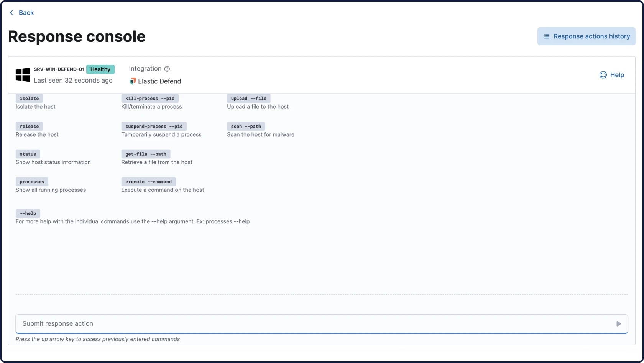This screenshot has height=363, width=644.
Task: Click the Integration info question icon
Action: tap(167, 69)
